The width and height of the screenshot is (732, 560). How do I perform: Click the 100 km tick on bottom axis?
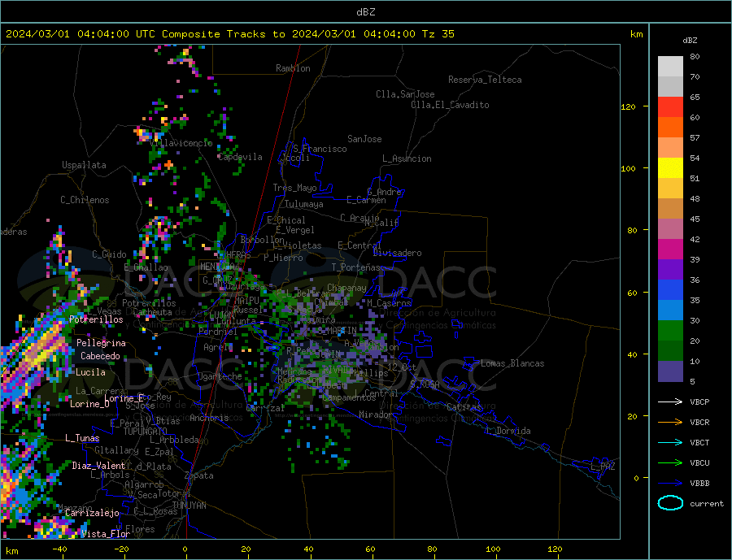(493, 549)
